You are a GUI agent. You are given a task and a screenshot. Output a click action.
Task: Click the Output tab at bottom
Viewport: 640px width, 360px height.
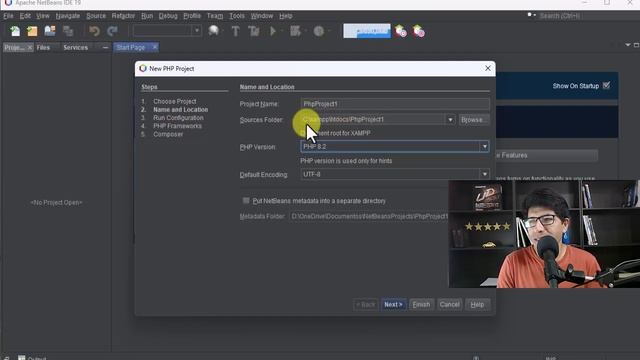[x=33, y=358]
